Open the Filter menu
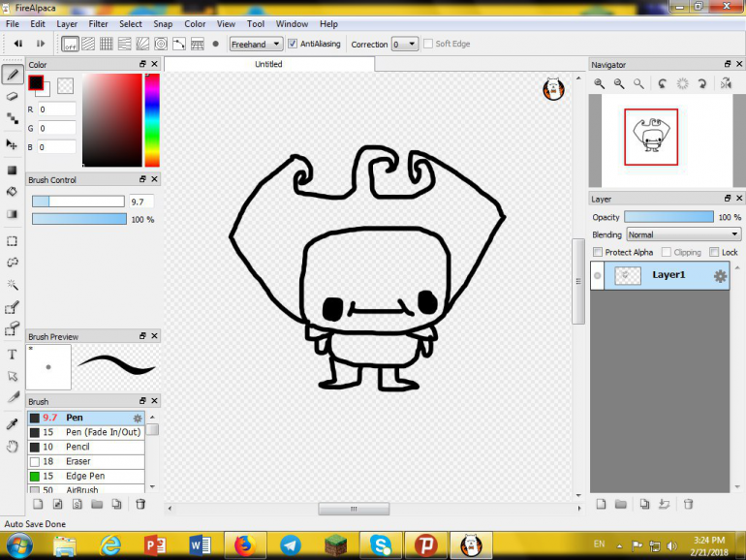 [x=98, y=23]
